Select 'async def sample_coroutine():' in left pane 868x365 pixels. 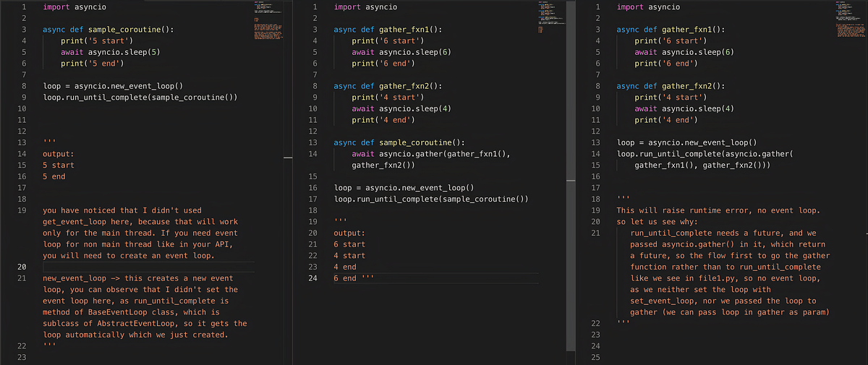click(109, 30)
